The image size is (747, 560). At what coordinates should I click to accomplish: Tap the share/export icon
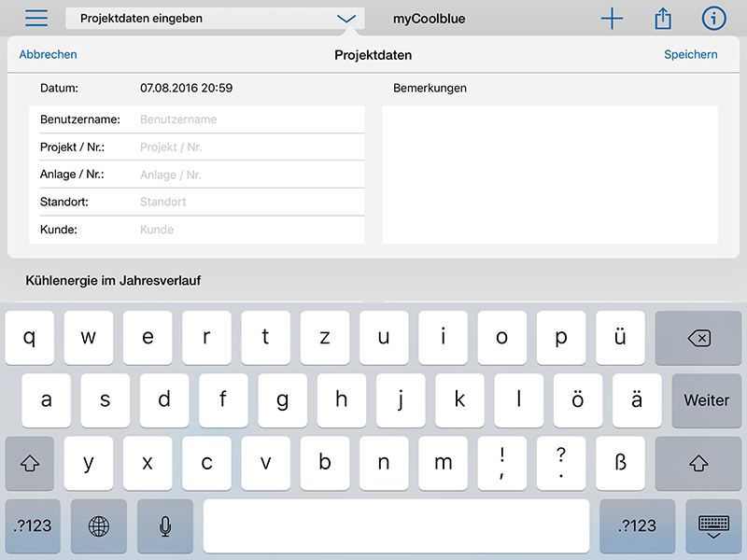(x=663, y=19)
